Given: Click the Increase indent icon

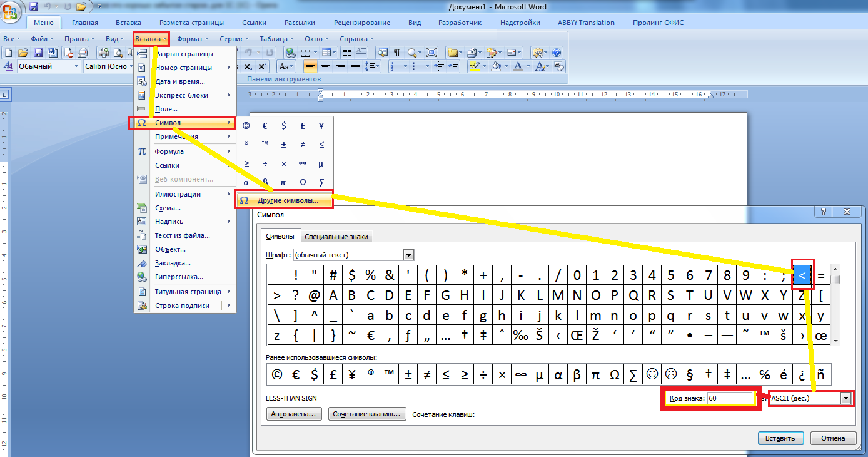Looking at the screenshot, I should pos(453,66).
